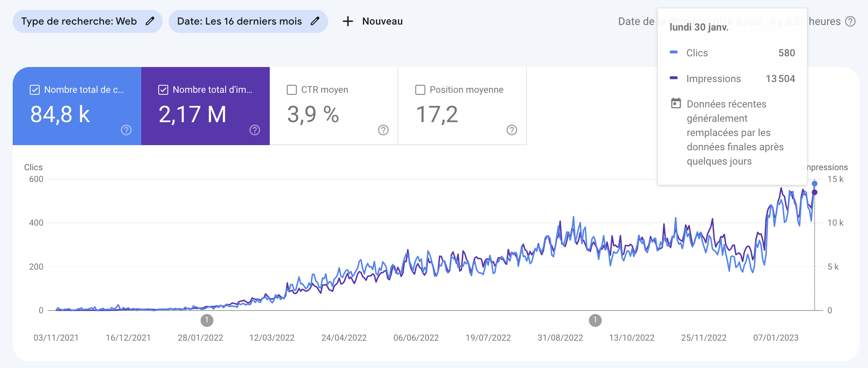Open help icon in CTR moyen card

383,130
